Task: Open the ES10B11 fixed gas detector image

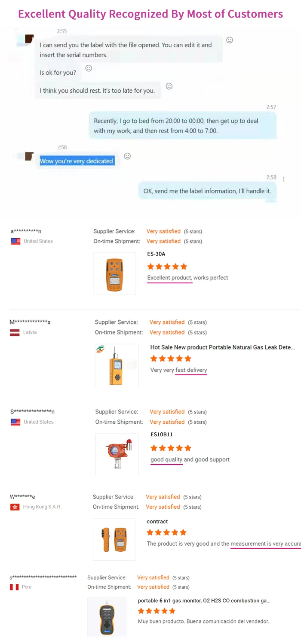Action: tap(117, 454)
